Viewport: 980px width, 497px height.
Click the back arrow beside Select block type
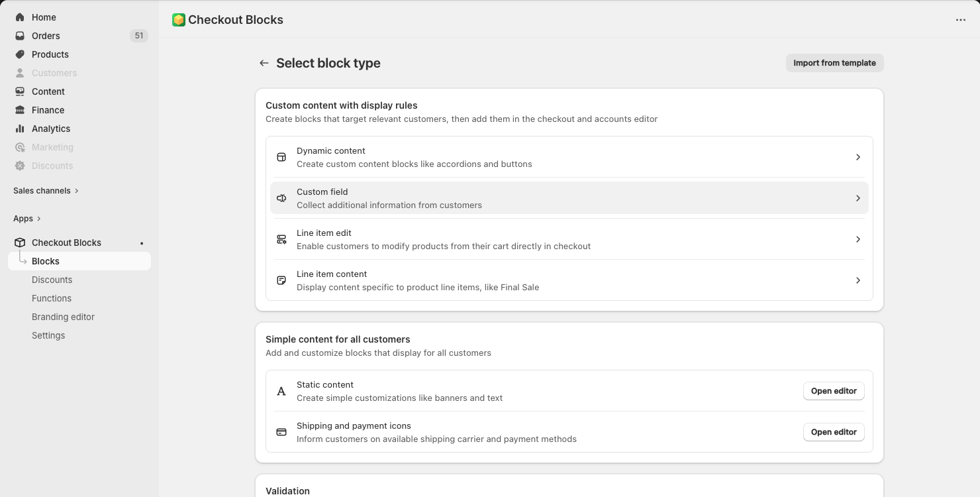(x=264, y=63)
